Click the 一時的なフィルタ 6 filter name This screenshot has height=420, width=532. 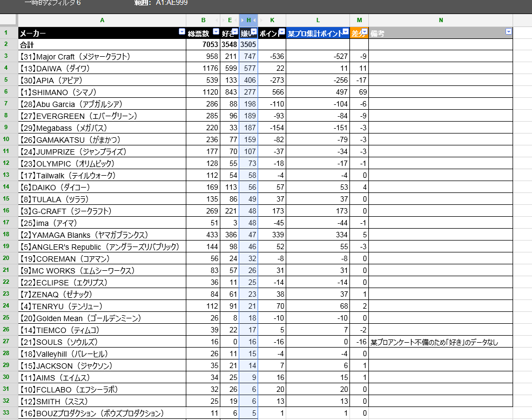52,3
